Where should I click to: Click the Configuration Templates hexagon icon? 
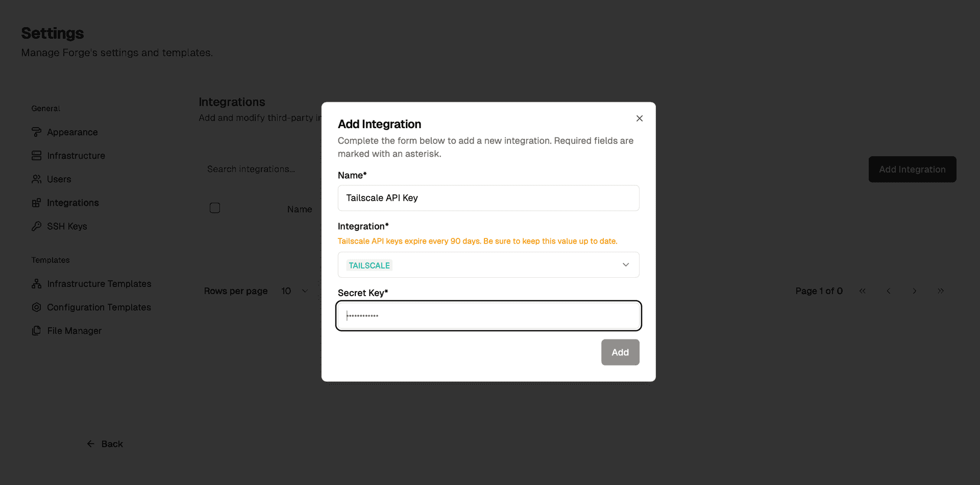(36, 307)
